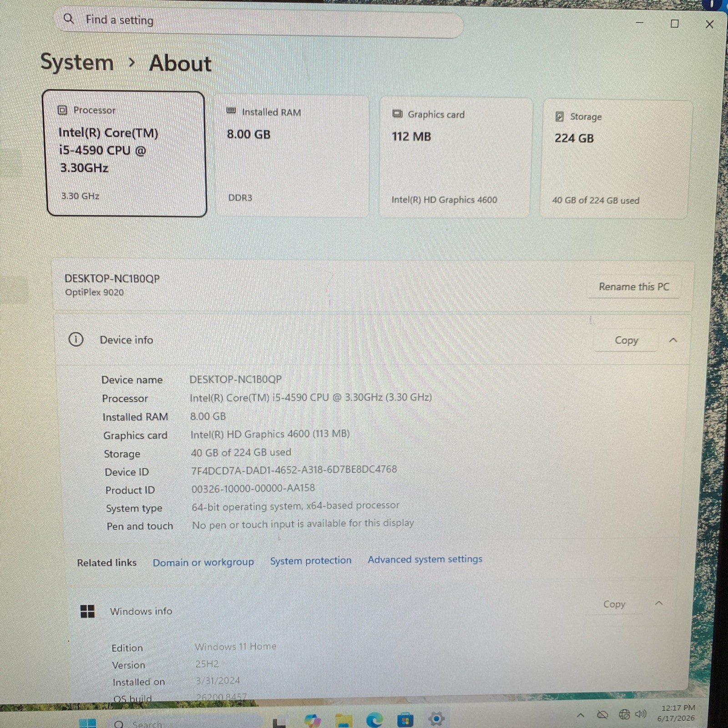Click the OptiPlex 9020 model text
Screen dimensions: 728x728
[x=94, y=292]
